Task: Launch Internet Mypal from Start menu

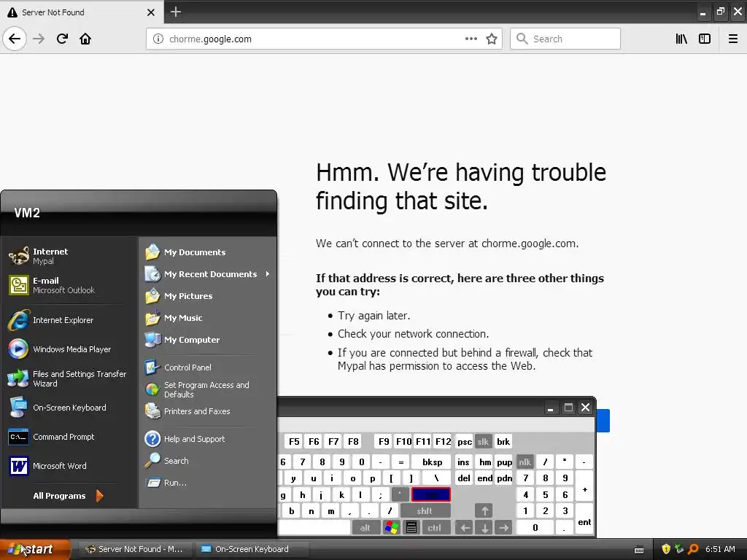Action: click(69, 256)
